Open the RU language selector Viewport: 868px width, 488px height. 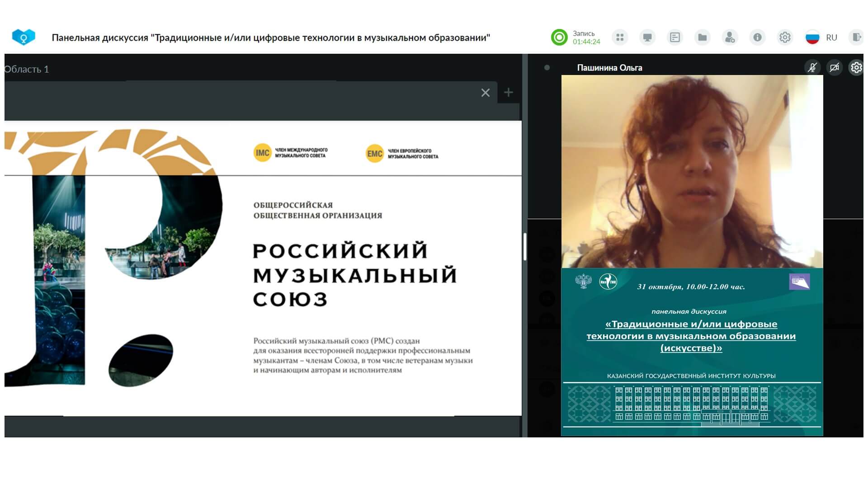coord(831,38)
